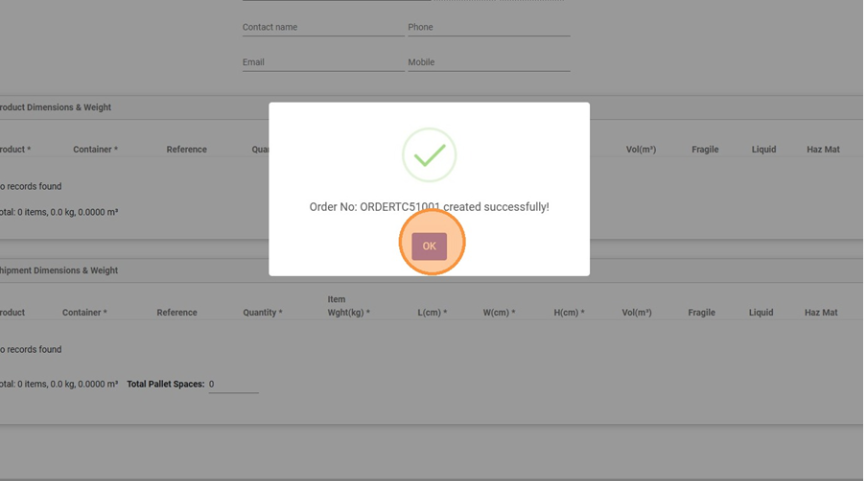864x481 pixels.
Task: Click Fragile column header in Product Dimensions table
Action: coord(705,150)
